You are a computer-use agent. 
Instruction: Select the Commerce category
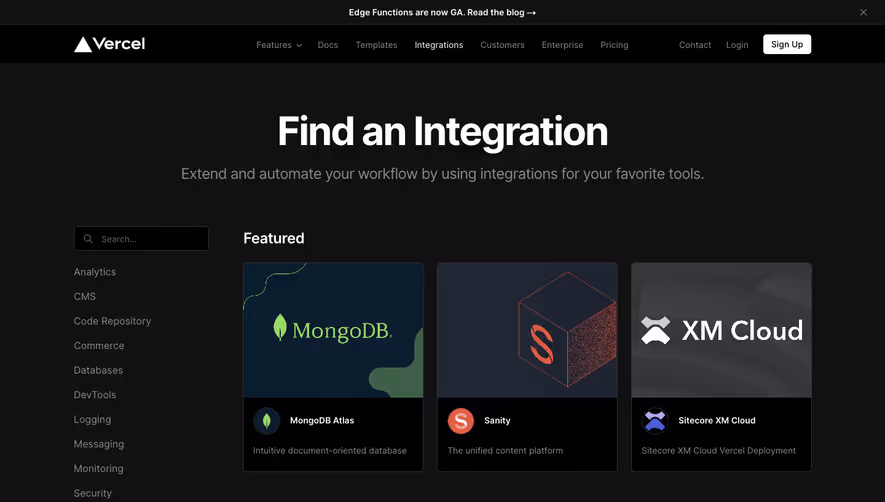click(99, 346)
